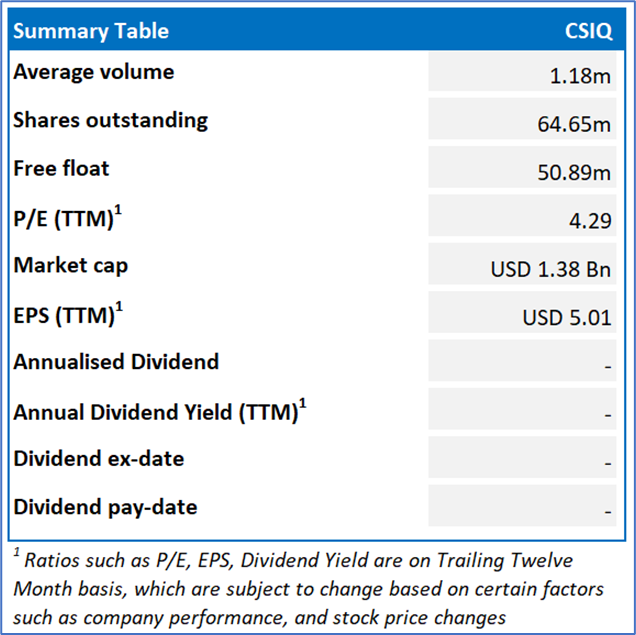636x635 pixels.
Task: Select the 50.89m free float value
Action: click(573, 173)
